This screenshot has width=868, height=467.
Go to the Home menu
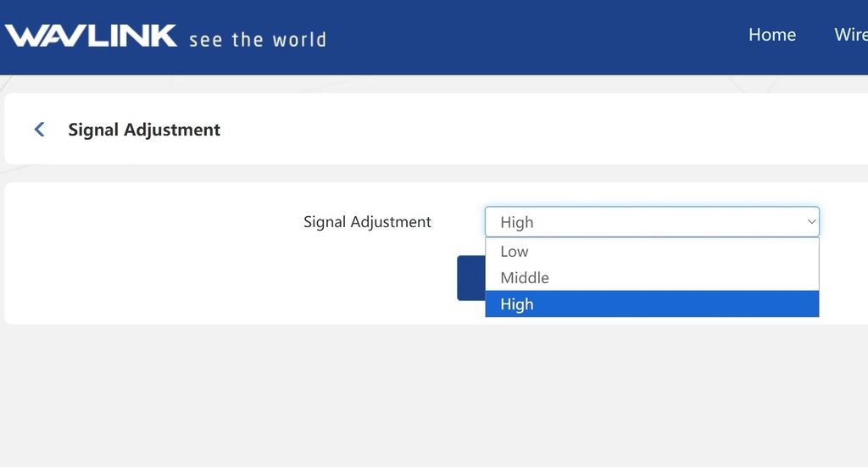771,35
